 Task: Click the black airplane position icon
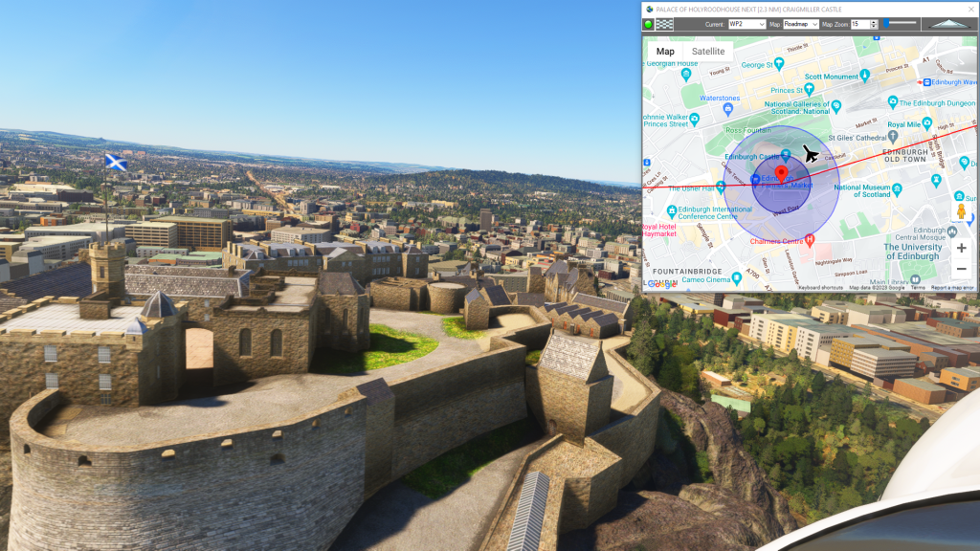pos(811,153)
